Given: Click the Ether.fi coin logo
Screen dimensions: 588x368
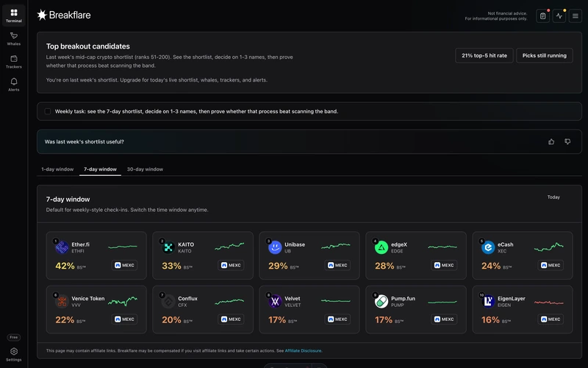Looking at the screenshot, I should [62, 247].
